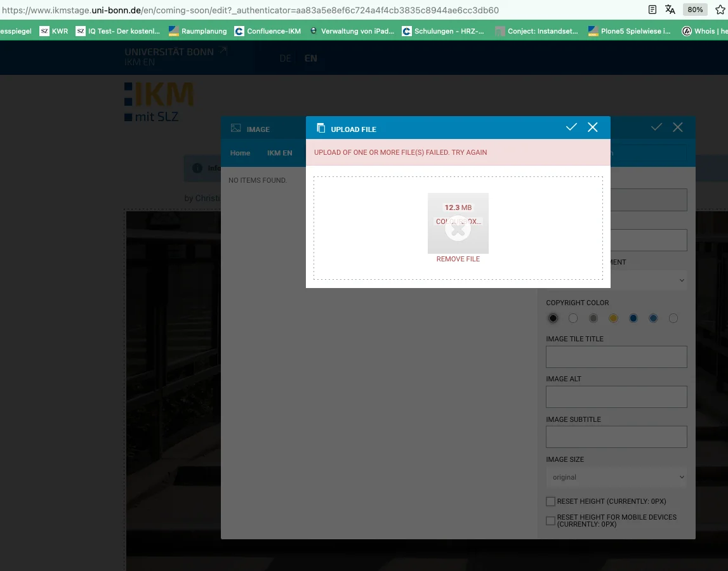Click the Upload File document icon
This screenshot has width=728, height=571.
(x=321, y=128)
